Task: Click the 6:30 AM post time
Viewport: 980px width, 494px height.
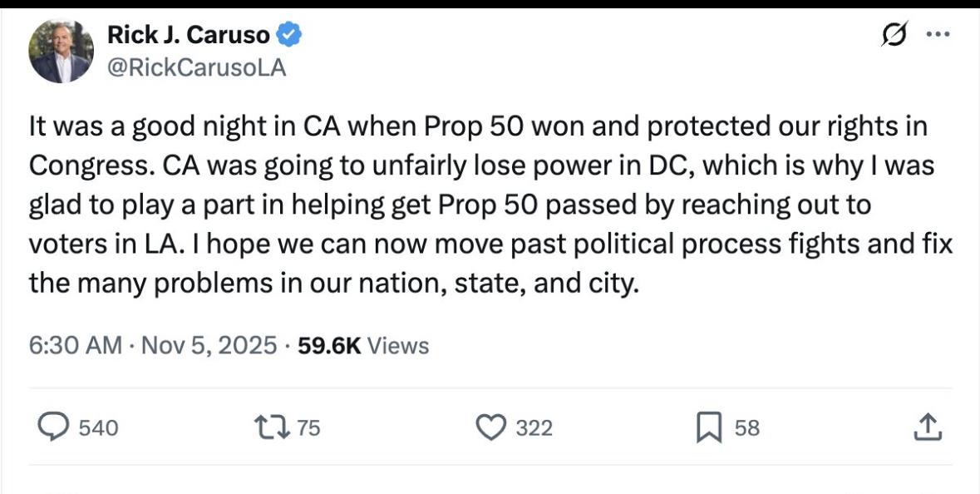Action: pos(75,345)
